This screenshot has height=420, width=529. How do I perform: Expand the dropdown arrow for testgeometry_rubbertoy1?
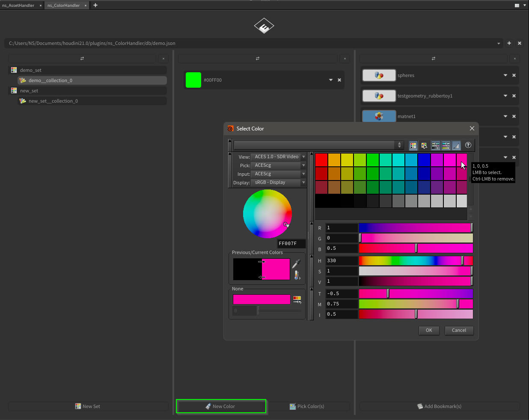(505, 96)
